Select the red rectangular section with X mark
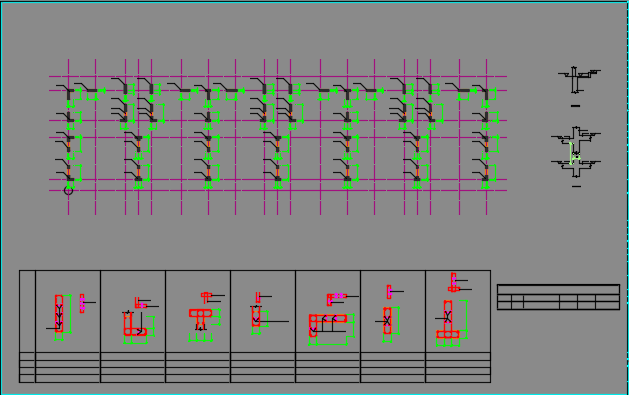 387,320
